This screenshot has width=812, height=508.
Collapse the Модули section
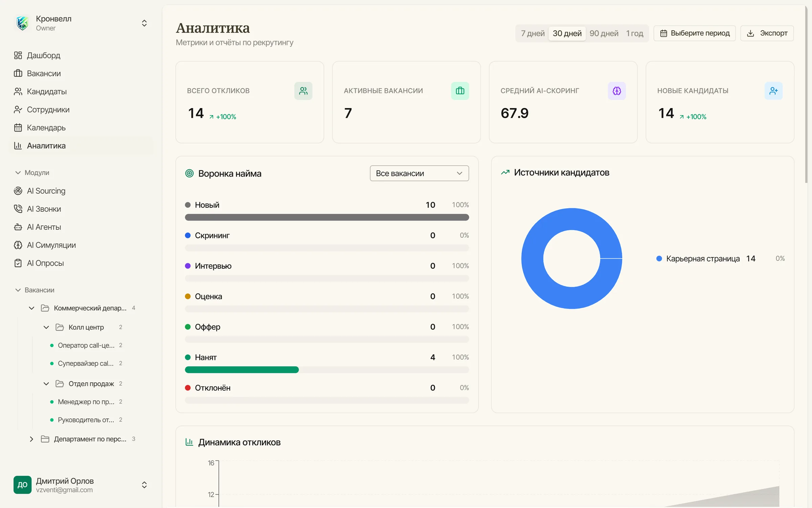[18, 173]
